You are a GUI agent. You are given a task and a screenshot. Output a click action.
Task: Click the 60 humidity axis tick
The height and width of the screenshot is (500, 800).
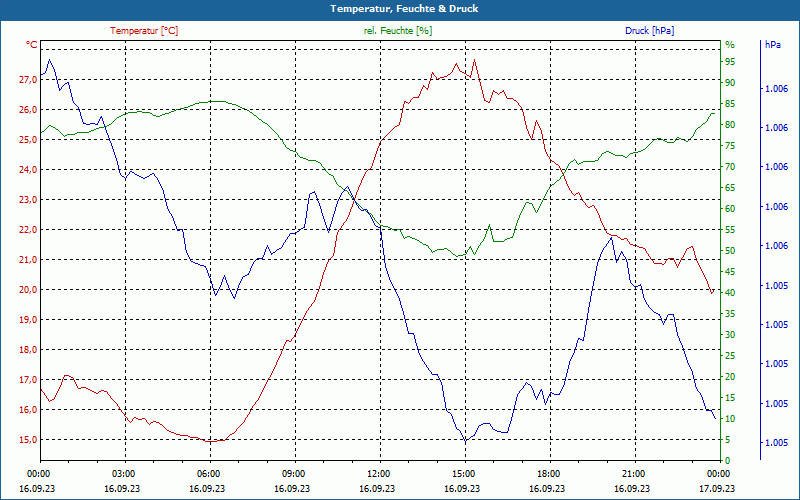point(730,209)
